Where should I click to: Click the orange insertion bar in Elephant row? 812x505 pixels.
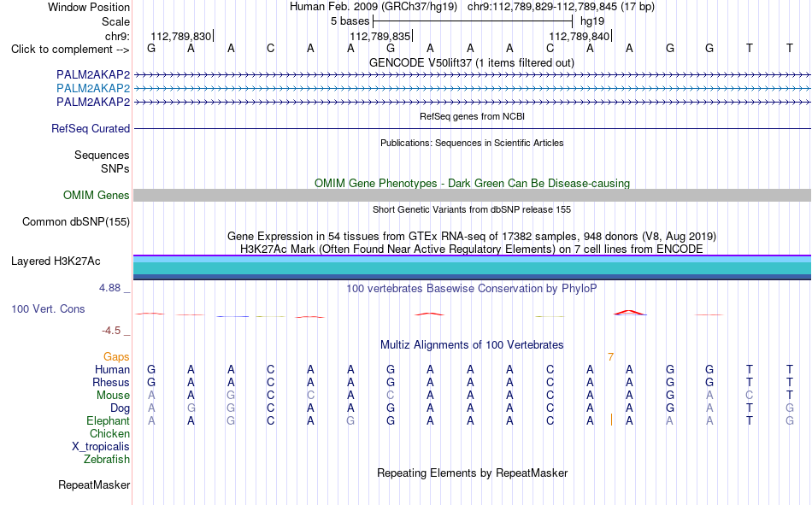(612, 420)
